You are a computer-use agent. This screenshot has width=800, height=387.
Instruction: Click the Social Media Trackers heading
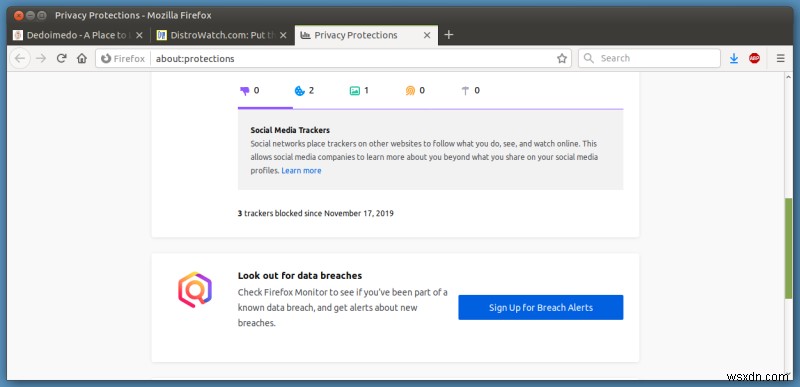tap(290, 131)
